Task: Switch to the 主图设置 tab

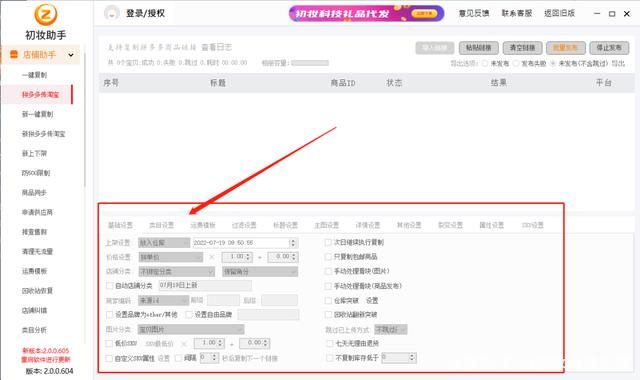Action: tap(327, 225)
